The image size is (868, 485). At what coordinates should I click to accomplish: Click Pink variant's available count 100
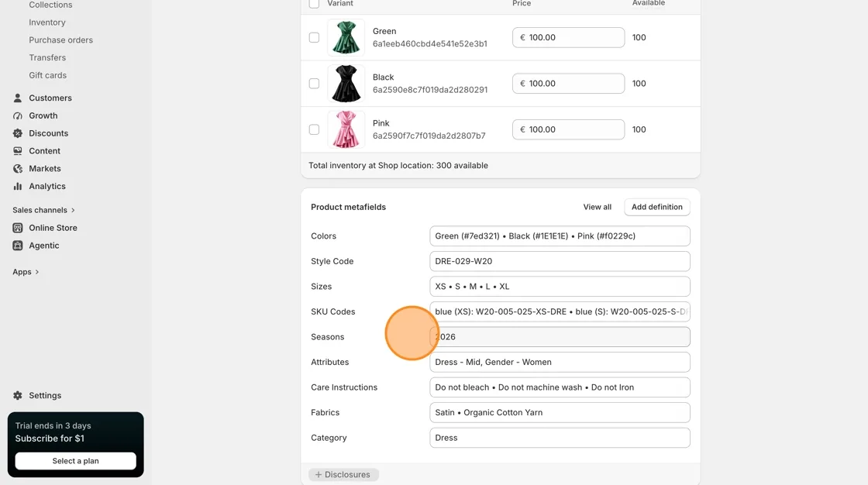639,129
